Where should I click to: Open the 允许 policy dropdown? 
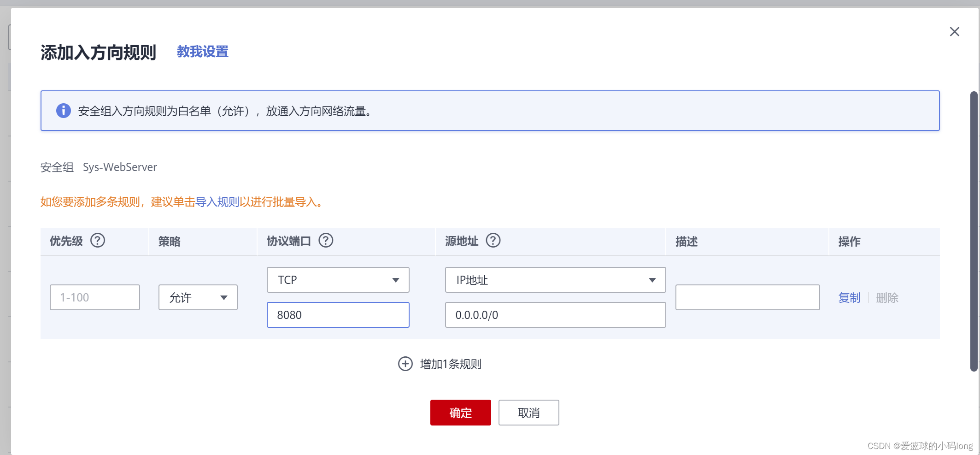[198, 297]
